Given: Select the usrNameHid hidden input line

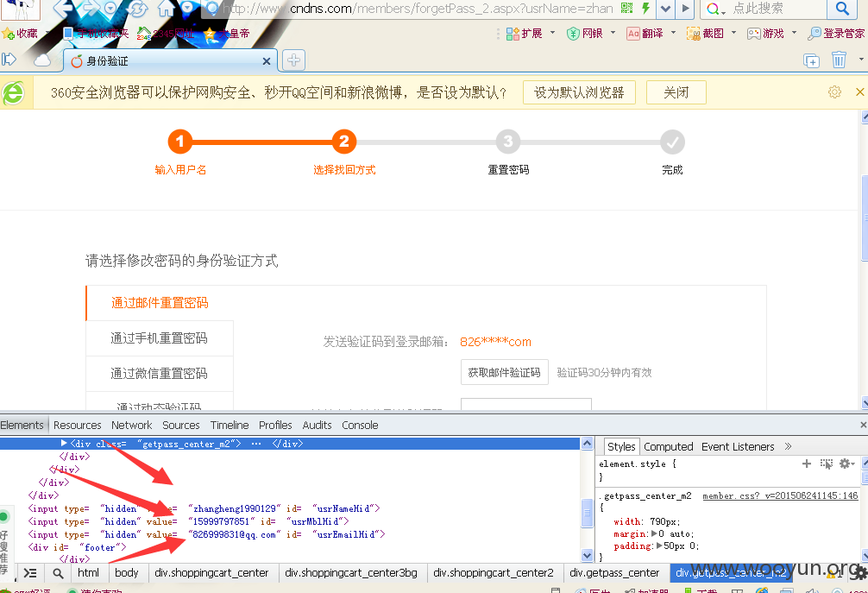Looking at the screenshot, I should click(x=204, y=508).
